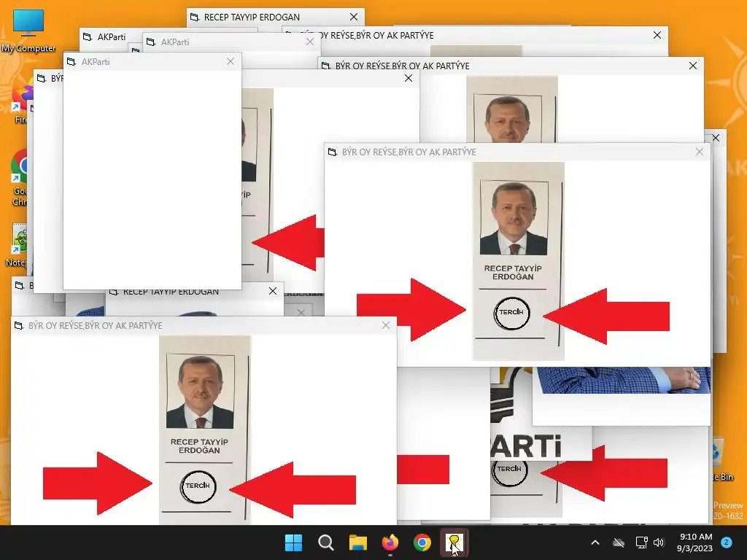Click title bar icon of topmost RECEP TAYYIP ERDOGAN window
Image resolution: width=747 pixels, height=560 pixels.
[x=194, y=17]
